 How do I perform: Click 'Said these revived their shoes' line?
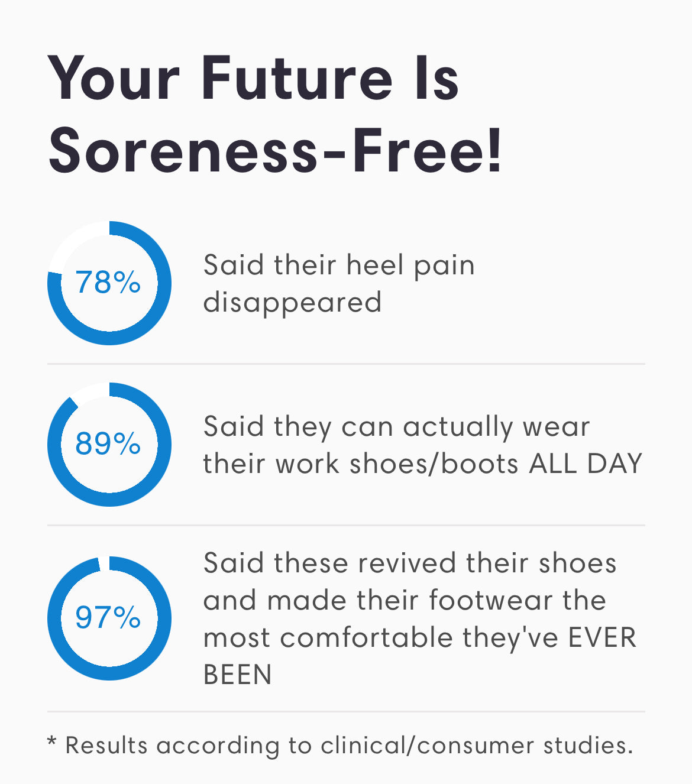[409, 563]
